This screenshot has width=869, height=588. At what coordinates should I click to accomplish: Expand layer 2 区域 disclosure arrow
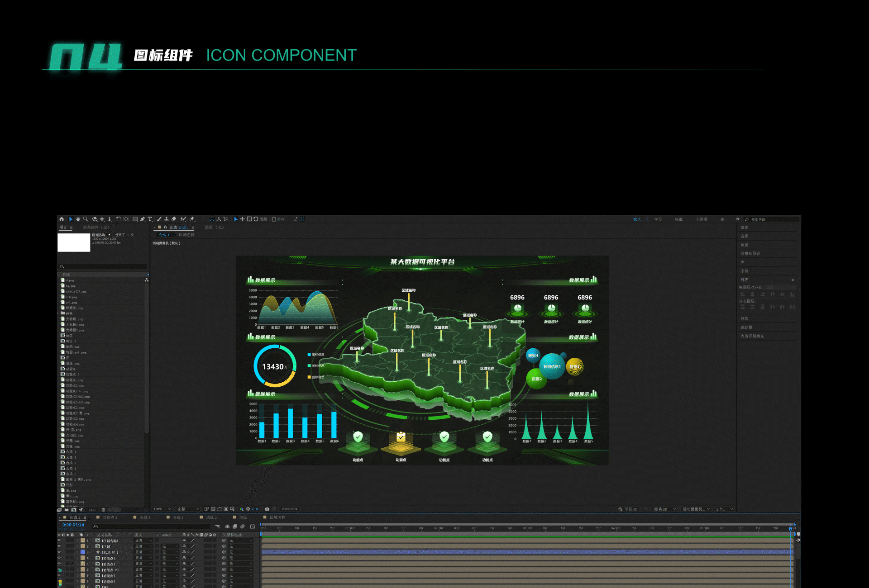78,546
